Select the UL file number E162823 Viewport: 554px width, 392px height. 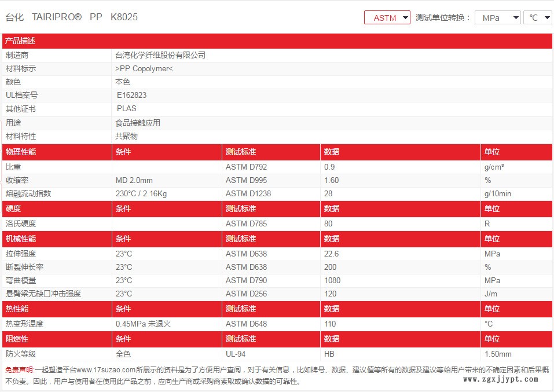click(x=131, y=95)
